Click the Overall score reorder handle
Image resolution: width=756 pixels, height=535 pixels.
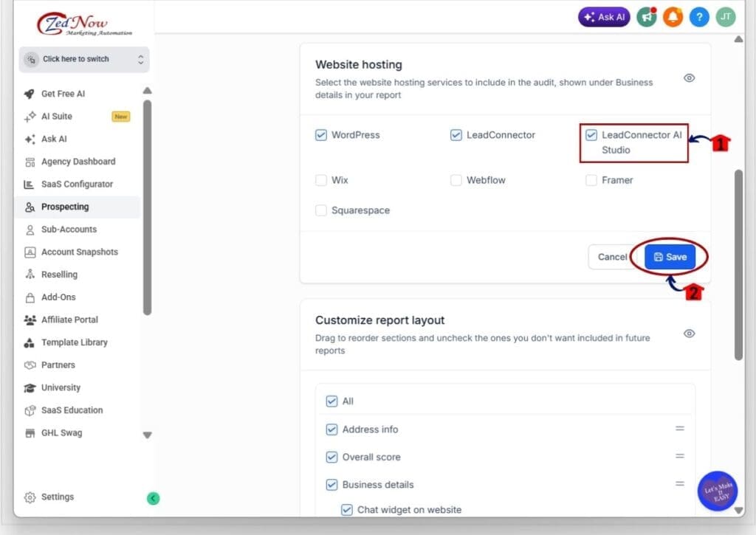[680, 456]
